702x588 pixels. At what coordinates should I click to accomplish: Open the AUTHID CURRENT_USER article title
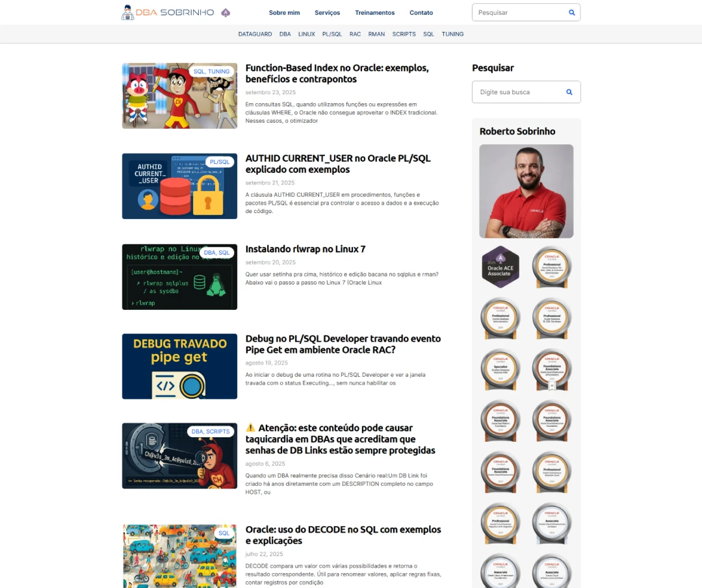pyautogui.click(x=337, y=164)
